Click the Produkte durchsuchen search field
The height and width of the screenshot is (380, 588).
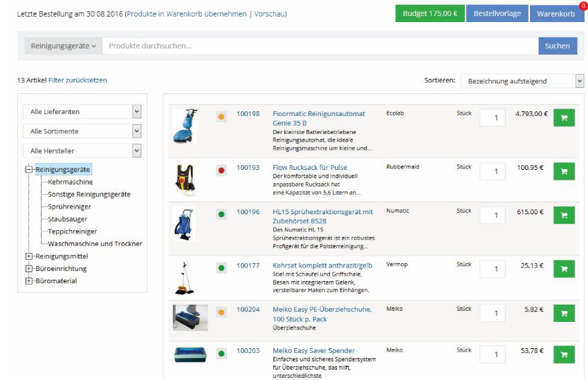[320, 46]
